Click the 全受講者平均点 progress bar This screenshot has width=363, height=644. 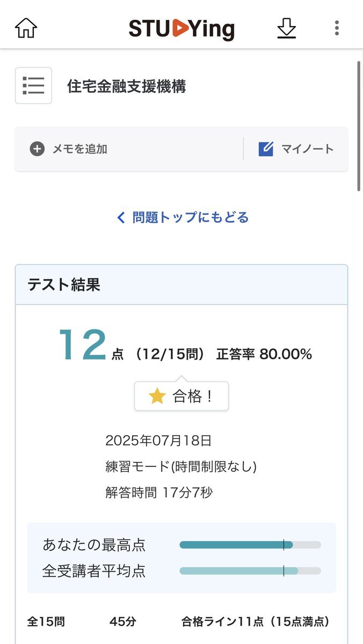point(250,570)
